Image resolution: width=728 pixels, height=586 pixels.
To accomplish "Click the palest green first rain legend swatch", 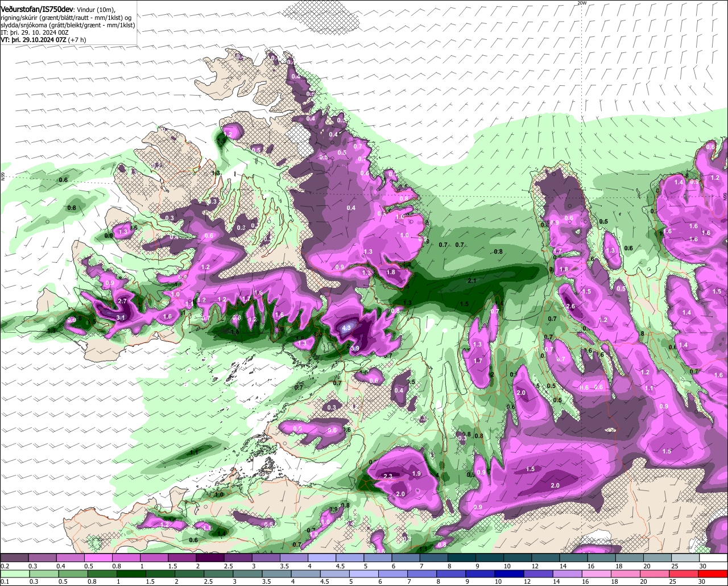I will 14,574.
